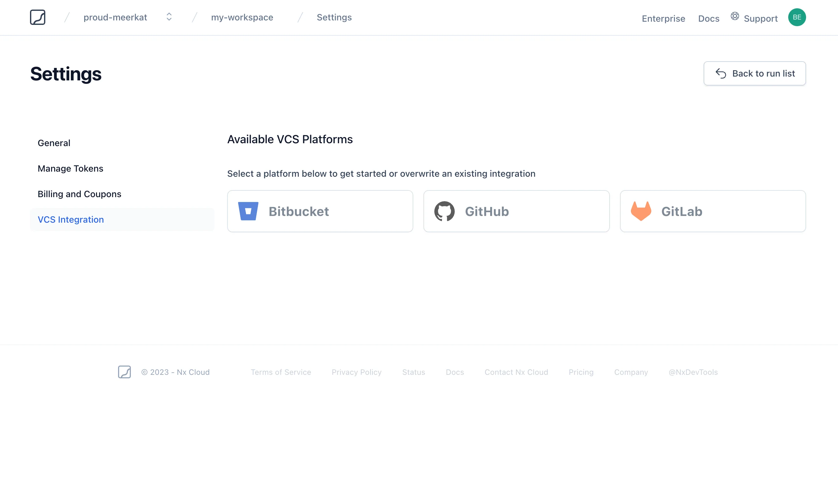Click the globe icon next to Support
Image resolution: width=838 pixels, height=504 pixels.
(x=734, y=16)
